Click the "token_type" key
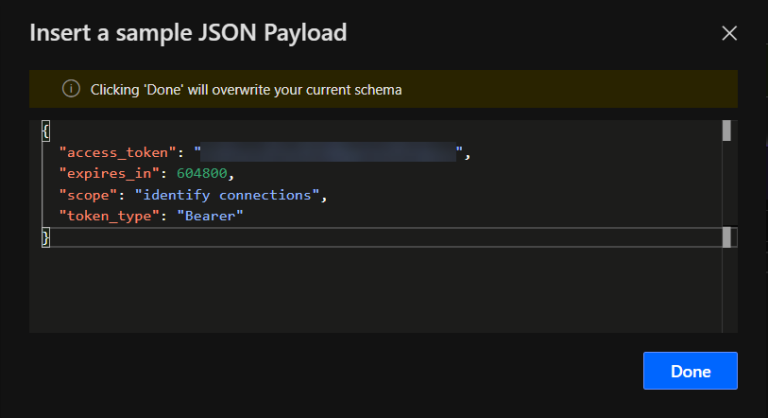This screenshot has width=768, height=418. pyautogui.click(x=109, y=216)
